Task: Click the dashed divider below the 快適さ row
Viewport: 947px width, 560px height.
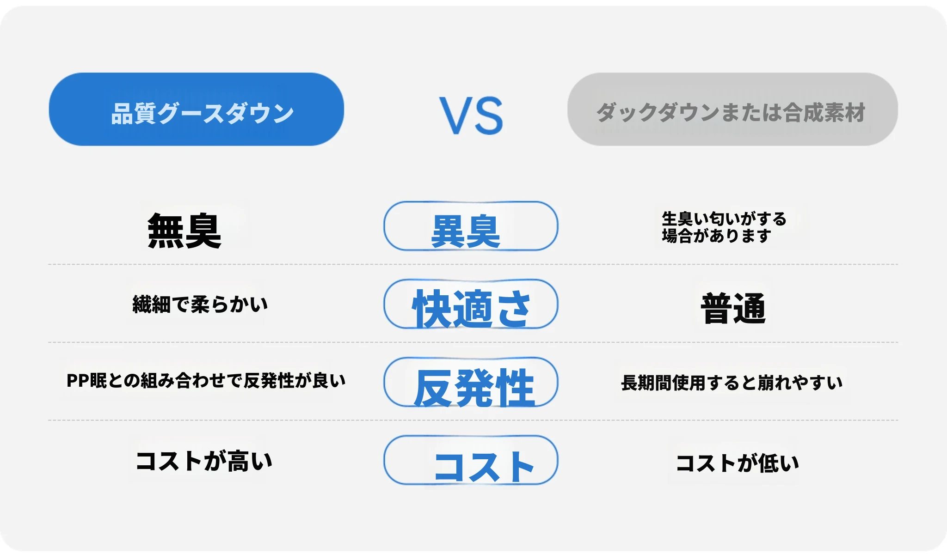Action: click(x=277, y=342)
